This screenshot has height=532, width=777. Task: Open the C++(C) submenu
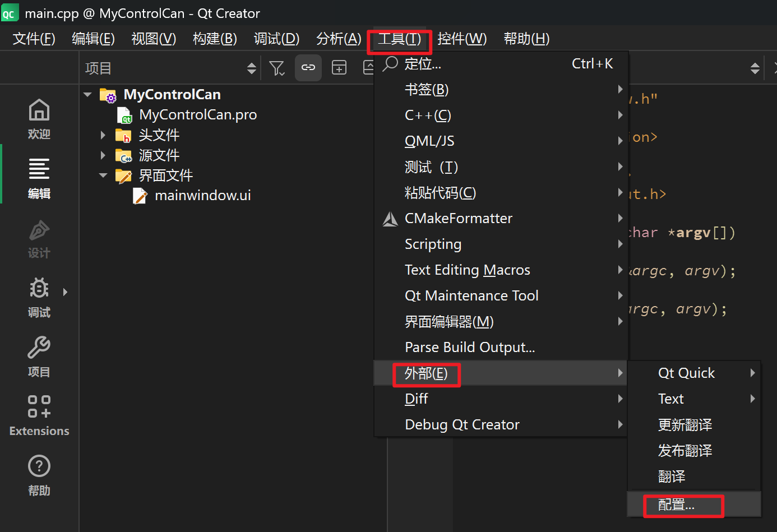(x=501, y=115)
